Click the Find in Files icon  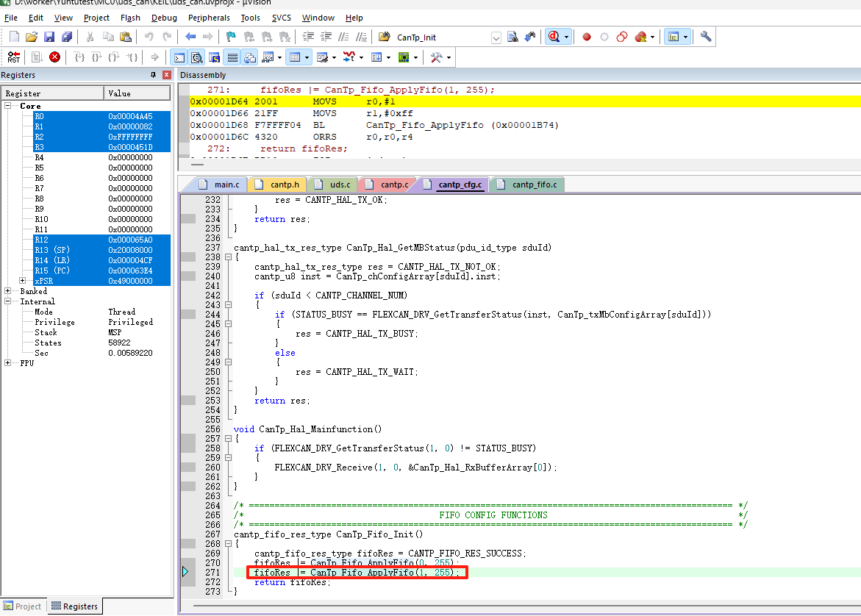tap(513, 37)
